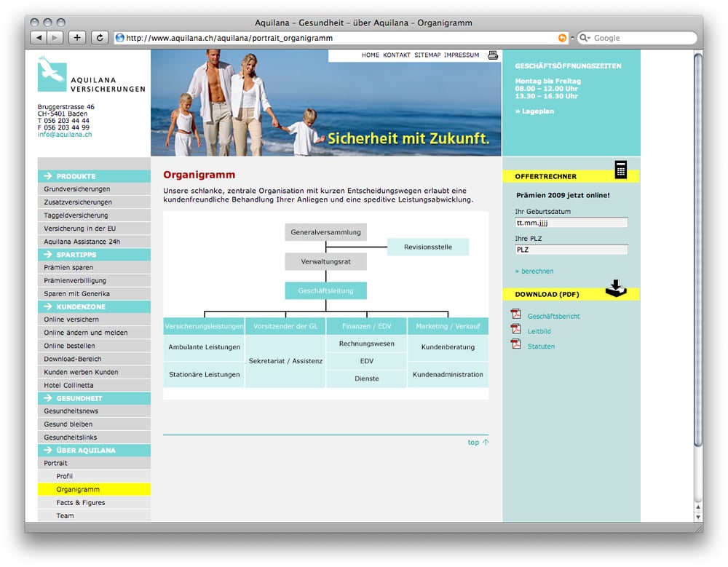
Task: Open Team submenu item
Action: 94,515
